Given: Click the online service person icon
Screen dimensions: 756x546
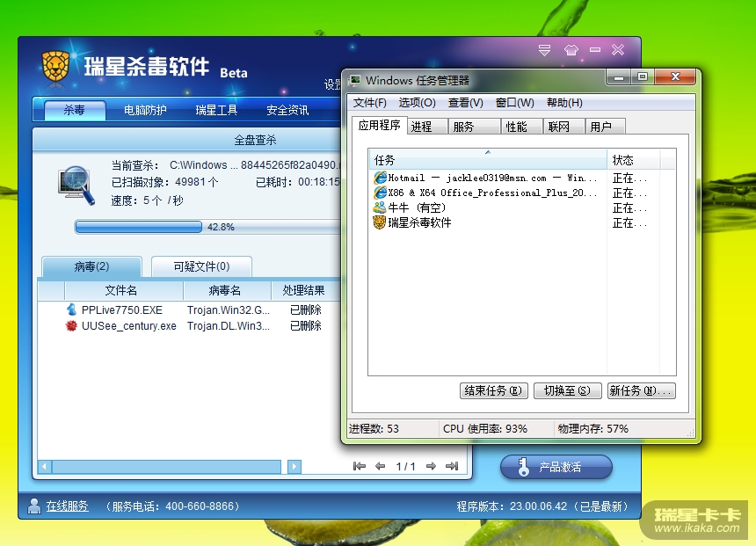Looking at the screenshot, I should 33,506.
